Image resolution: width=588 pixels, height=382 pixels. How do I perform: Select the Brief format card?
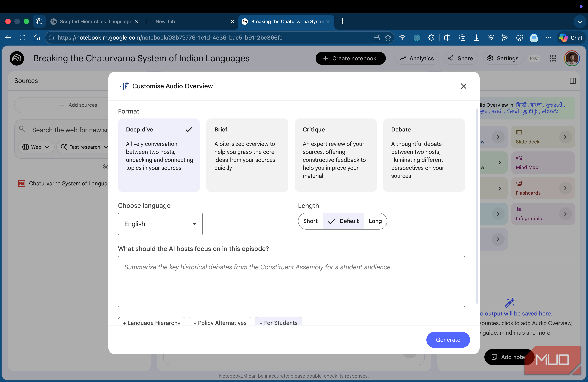click(x=247, y=155)
